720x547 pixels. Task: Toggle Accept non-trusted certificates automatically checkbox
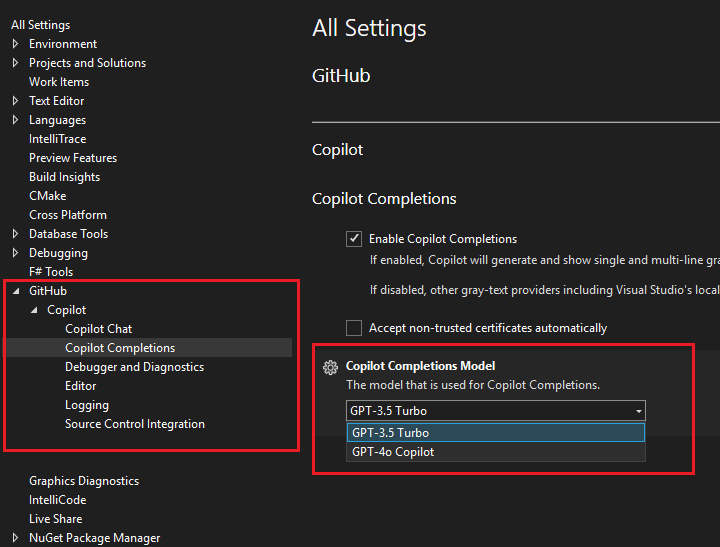click(353, 328)
